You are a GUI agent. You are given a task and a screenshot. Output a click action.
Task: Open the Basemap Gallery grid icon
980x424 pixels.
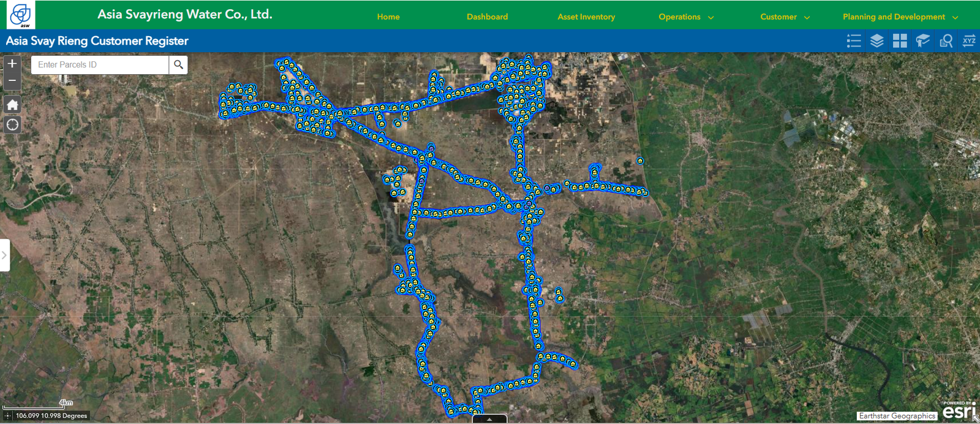900,41
